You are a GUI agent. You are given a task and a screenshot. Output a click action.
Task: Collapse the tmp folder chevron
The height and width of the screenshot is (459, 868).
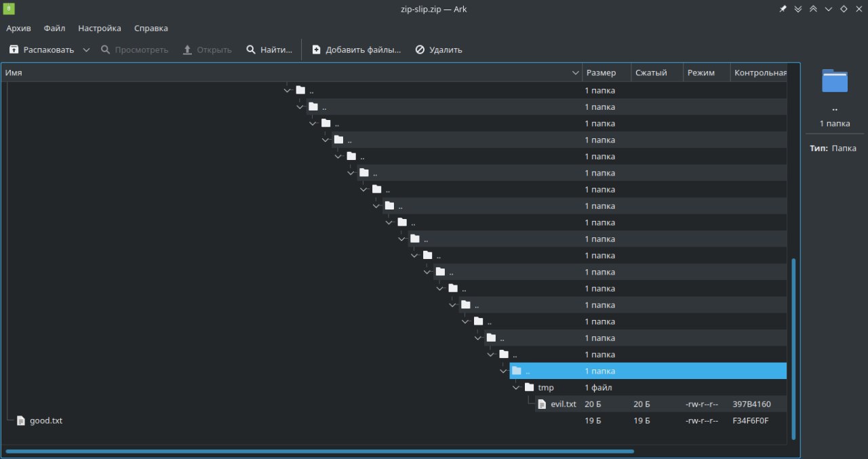[516, 388]
